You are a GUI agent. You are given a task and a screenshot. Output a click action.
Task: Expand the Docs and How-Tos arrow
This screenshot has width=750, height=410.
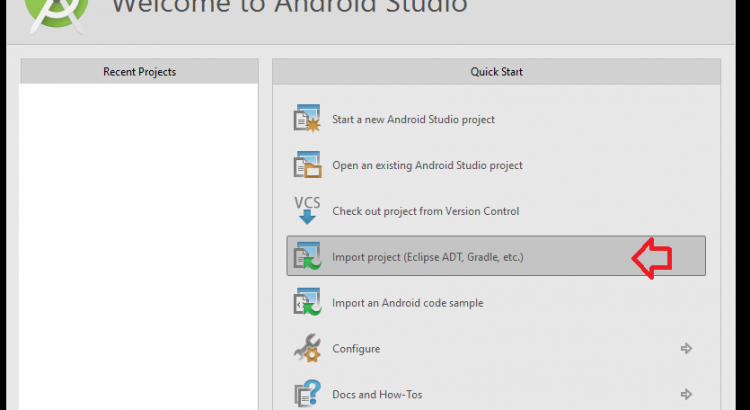pos(686,394)
